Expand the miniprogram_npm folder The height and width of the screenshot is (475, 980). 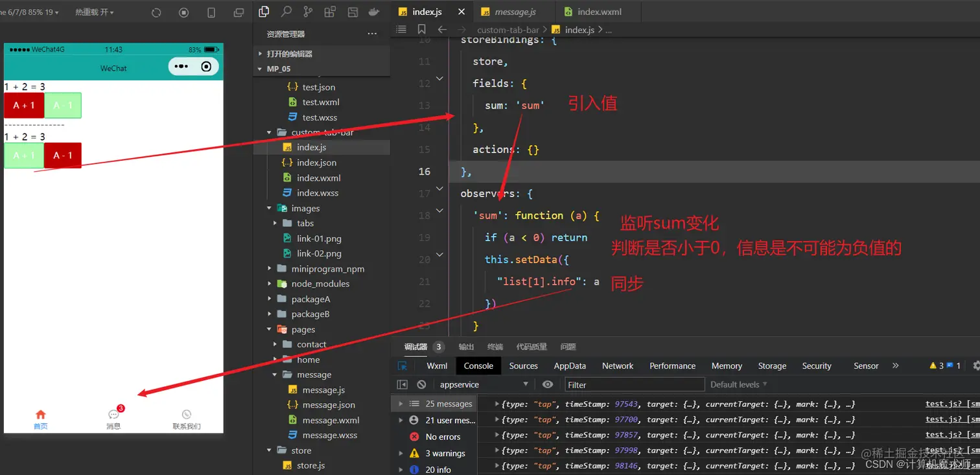[269, 269]
